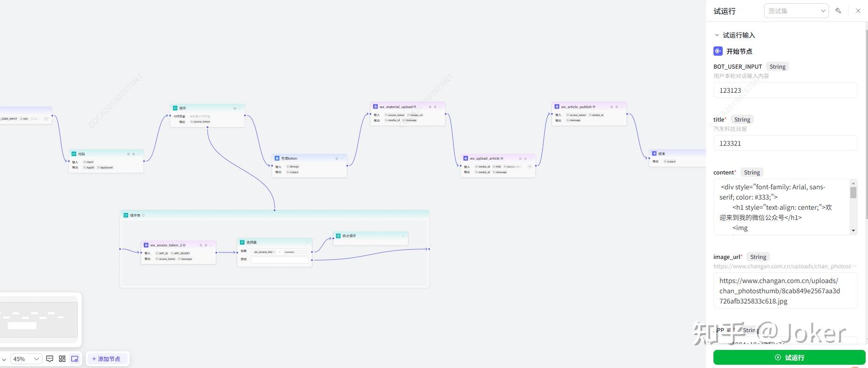Select the wx_article_publish node title
This screenshot has height=368, width=868.
[576, 107]
